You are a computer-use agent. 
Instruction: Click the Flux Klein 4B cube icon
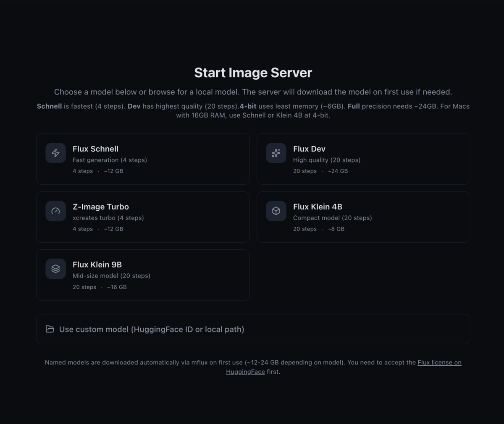coord(276,211)
